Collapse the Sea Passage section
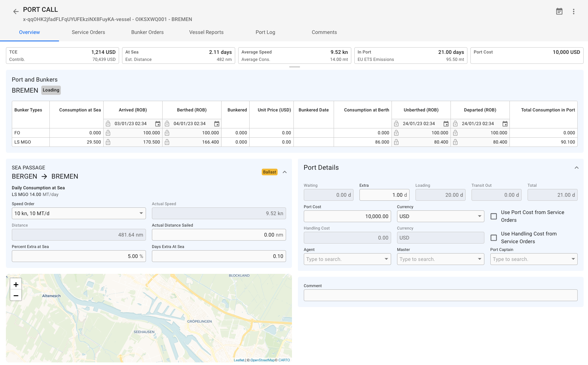Image resolution: width=588 pixels, height=365 pixels. (x=285, y=172)
